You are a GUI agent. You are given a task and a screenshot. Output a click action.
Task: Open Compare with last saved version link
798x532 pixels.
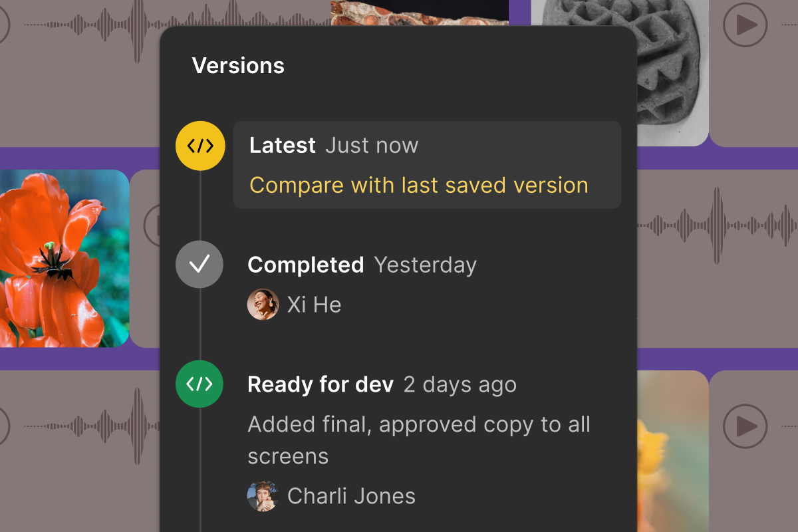click(419, 185)
